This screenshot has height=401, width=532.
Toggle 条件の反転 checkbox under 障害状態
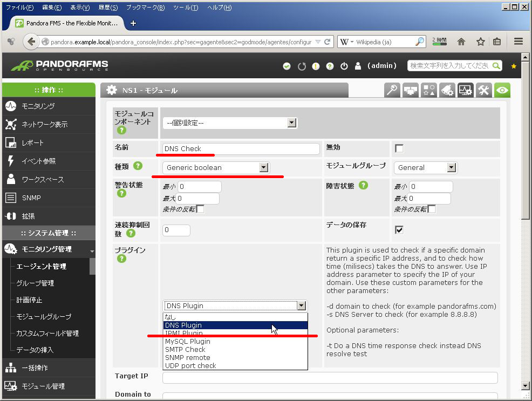click(x=432, y=209)
